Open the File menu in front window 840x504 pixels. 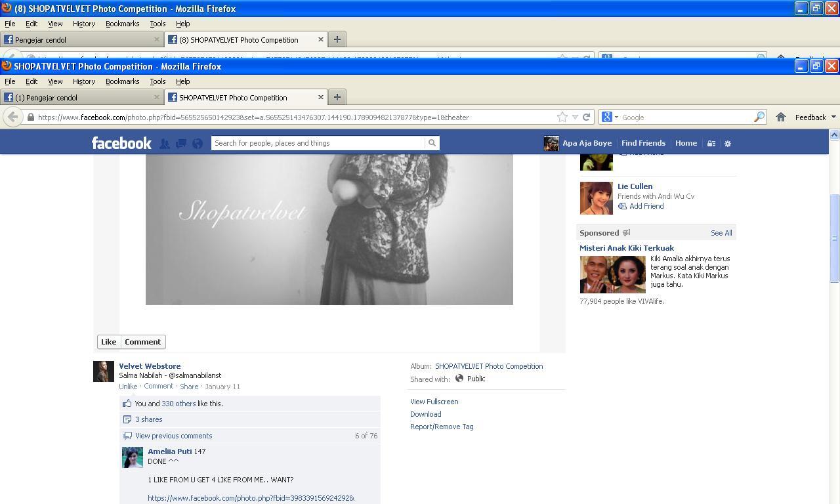[10, 81]
